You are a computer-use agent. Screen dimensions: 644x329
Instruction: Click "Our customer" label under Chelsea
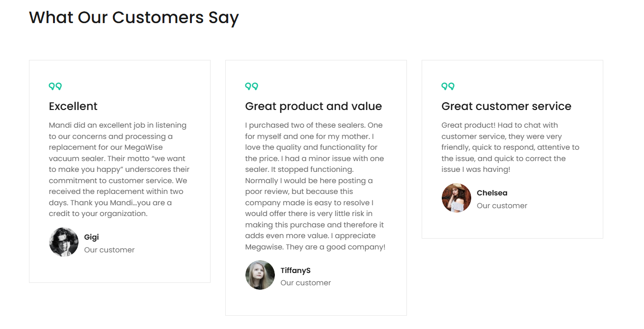[502, 206]
